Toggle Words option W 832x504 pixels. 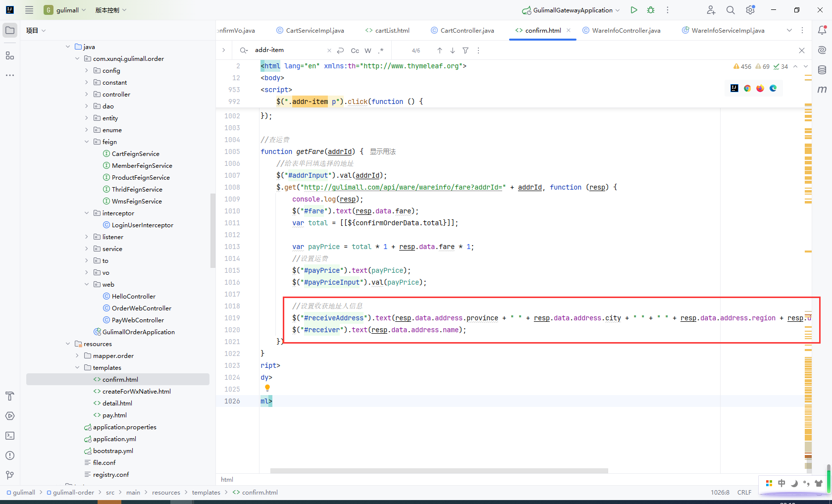point(368,50)
